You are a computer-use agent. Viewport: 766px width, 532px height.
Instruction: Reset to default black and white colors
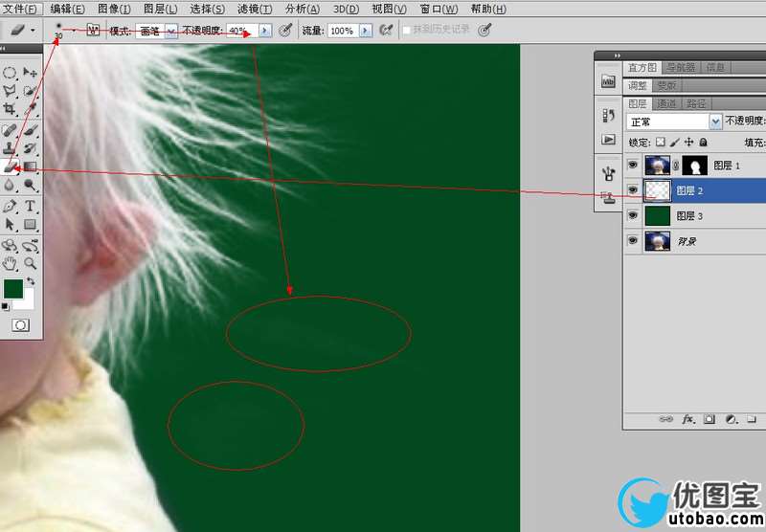[5, 307]
